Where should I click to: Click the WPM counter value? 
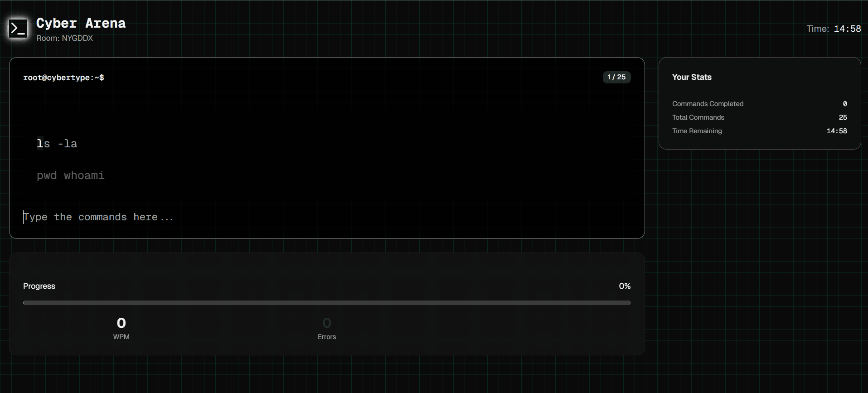121,323
